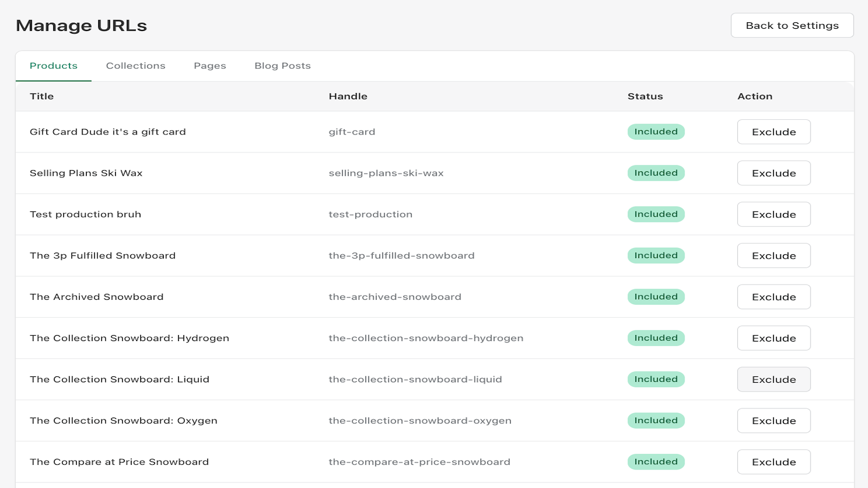Exclude The Collection Snowboard: Oxygen

(x=774, y=420)
